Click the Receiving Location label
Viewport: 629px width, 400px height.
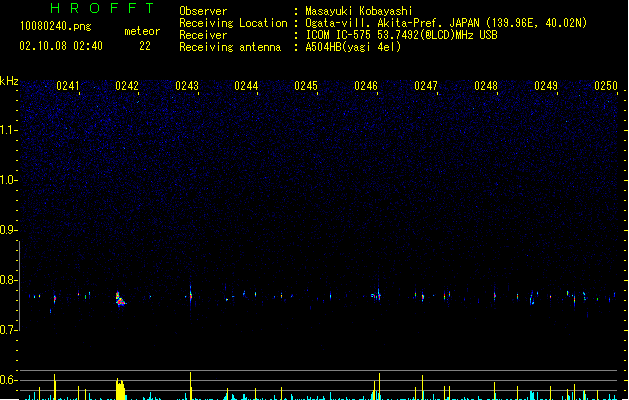pyautogui.click(x=233, y=23)
